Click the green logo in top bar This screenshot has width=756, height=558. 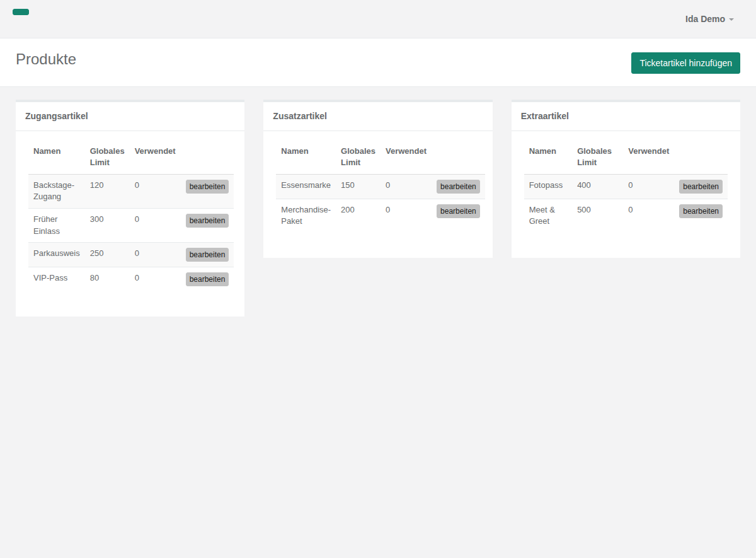[x=21, y=12]
